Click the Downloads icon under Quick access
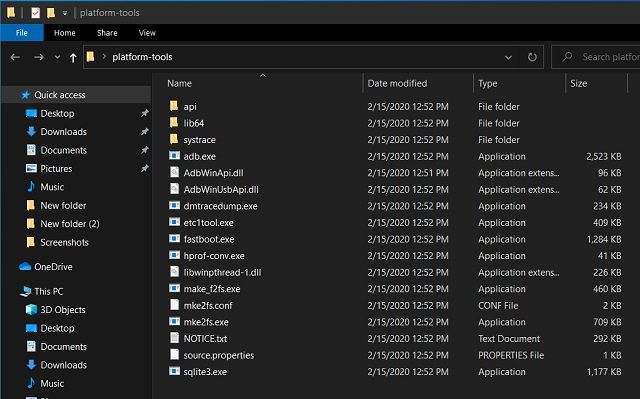The width and height of the screenshot is (640, 399). pyautogui.click(x=31, y=131)
